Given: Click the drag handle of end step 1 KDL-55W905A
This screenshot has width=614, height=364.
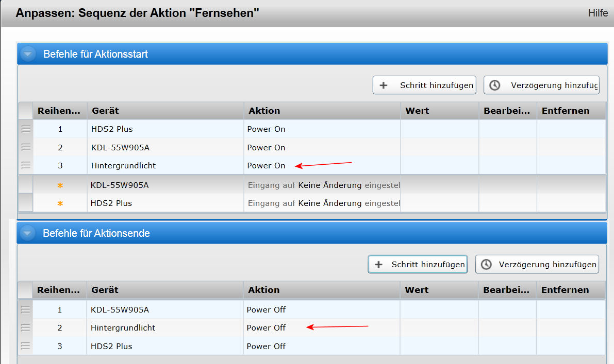Looking at the screenshot, I should pos(25,309).
